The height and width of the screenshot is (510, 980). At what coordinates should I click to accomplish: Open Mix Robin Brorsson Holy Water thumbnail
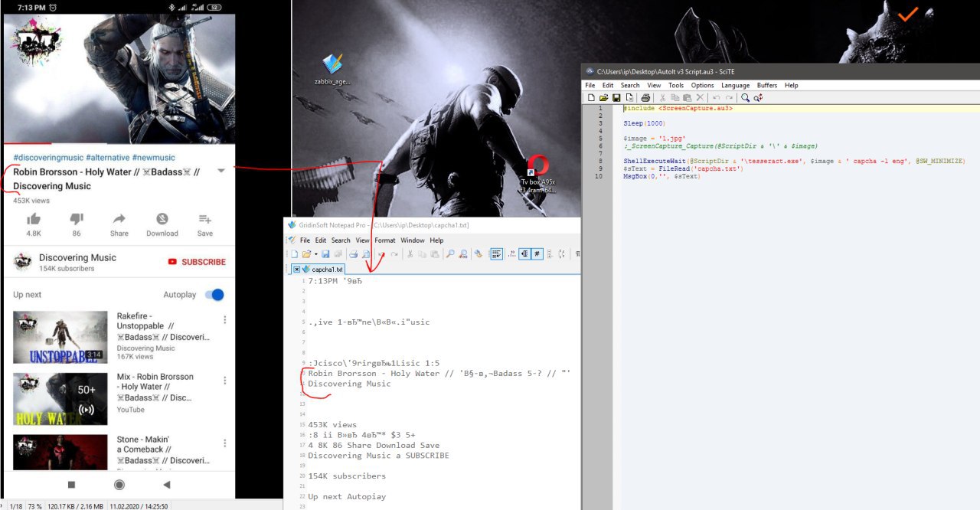pos(60,399)
